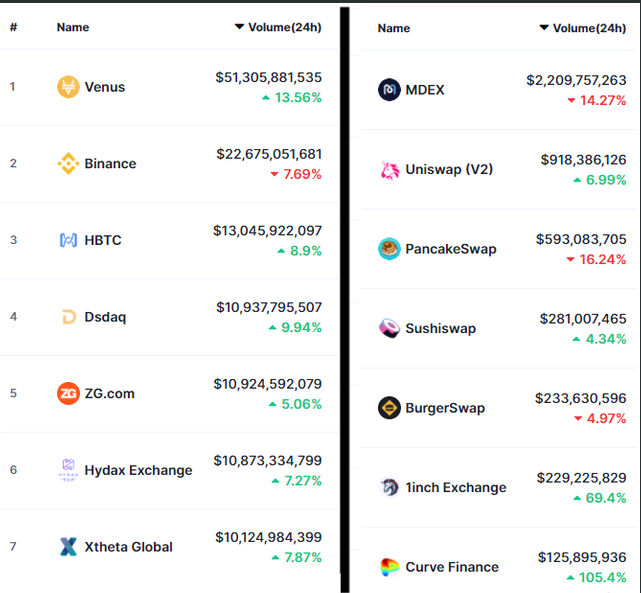Sort left table by Volume(24h) arrow

(239, 27)
